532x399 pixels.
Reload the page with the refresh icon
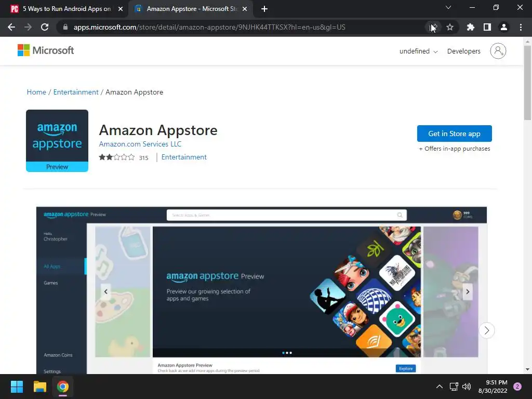pos(45,27)
